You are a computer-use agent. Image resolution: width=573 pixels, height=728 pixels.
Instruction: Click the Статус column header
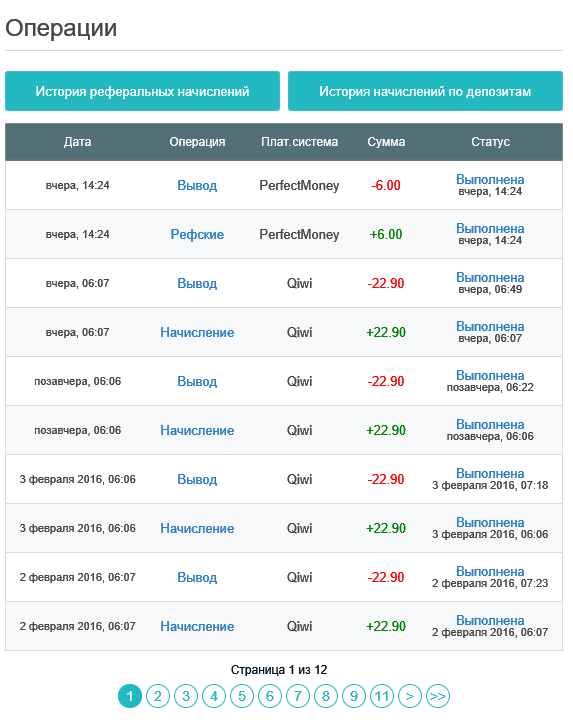click(490, 142)
